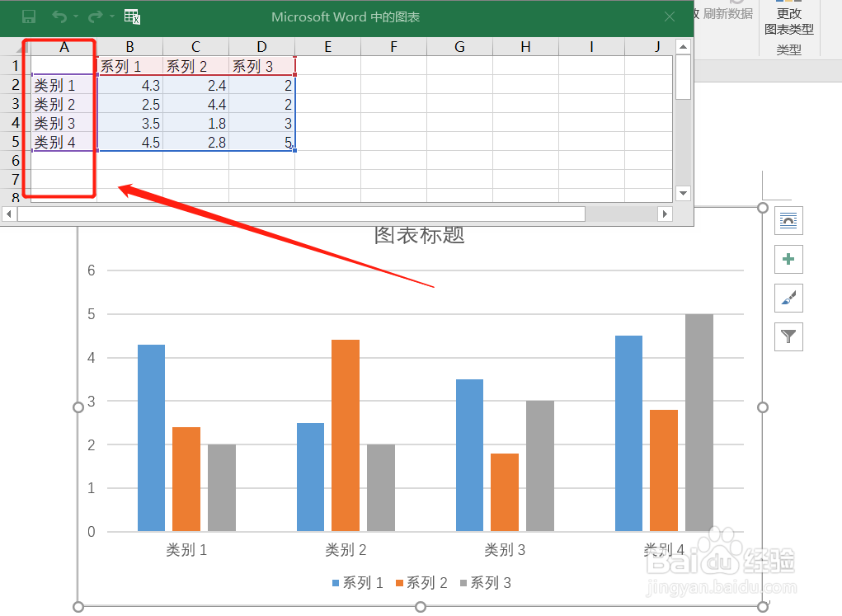Viewport: 842px width, 616px height.
Task: Click cell 类别 3 in column A
Action: (x=64, y=123)
